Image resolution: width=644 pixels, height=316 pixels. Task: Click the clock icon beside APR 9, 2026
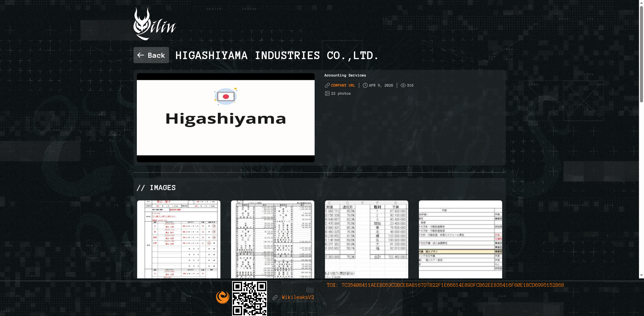(365, 85)
